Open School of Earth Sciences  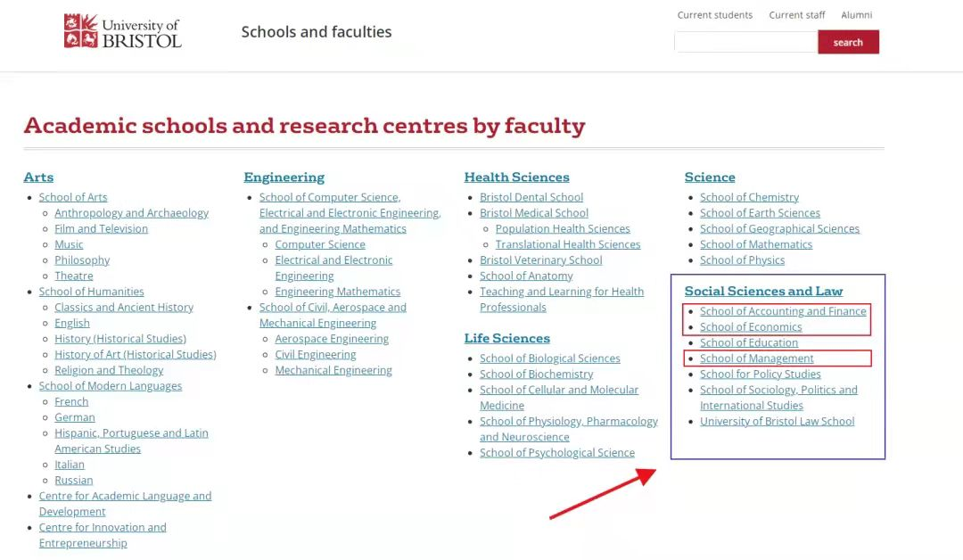[x=760, y=213]
